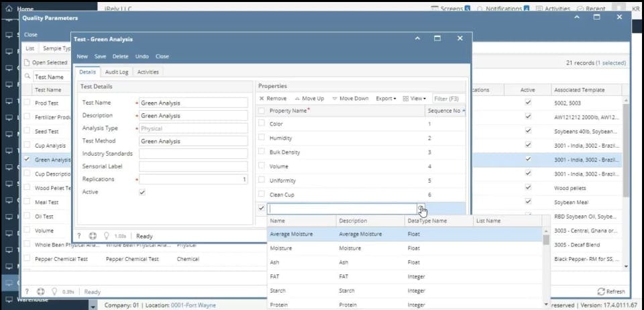Open help in Test - Green Analysis status bar
The width and height of the screenshot is (644, 310).
(x=79, y=236)
